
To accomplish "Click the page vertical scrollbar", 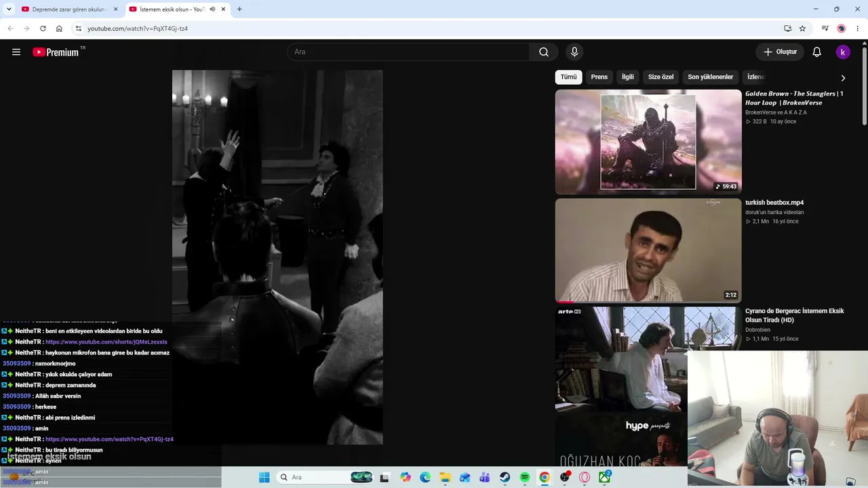I will point(865,85).
